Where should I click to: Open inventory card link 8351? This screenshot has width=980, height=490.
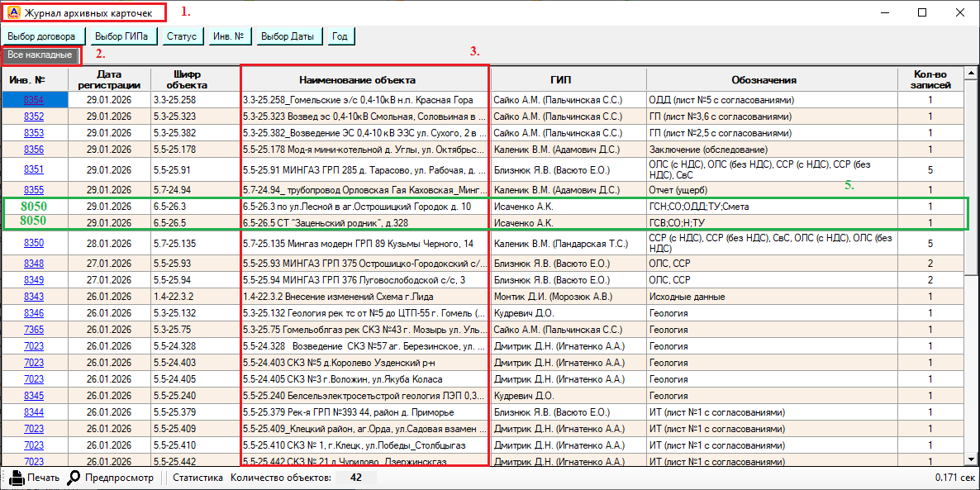point(34,169)
